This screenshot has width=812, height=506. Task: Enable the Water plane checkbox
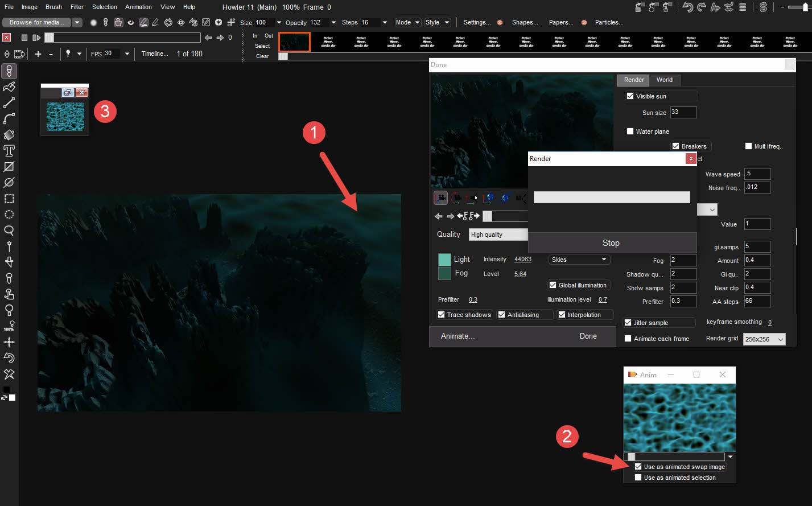[x=630, y=131]
